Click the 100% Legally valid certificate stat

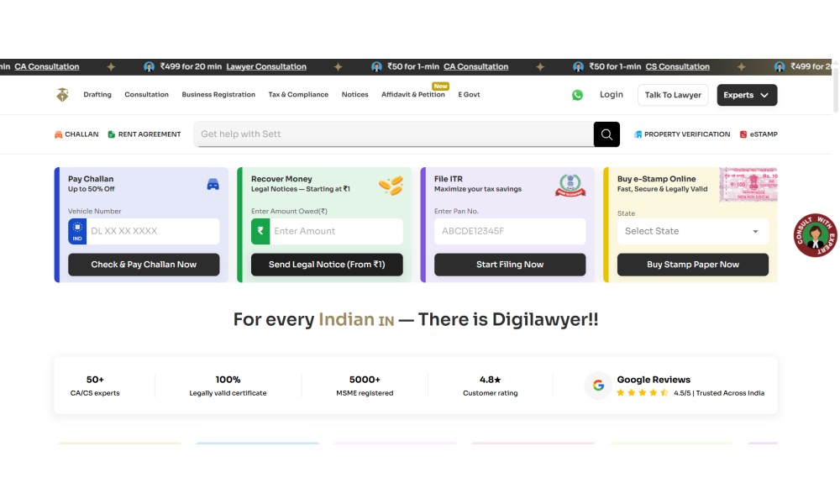228,386
